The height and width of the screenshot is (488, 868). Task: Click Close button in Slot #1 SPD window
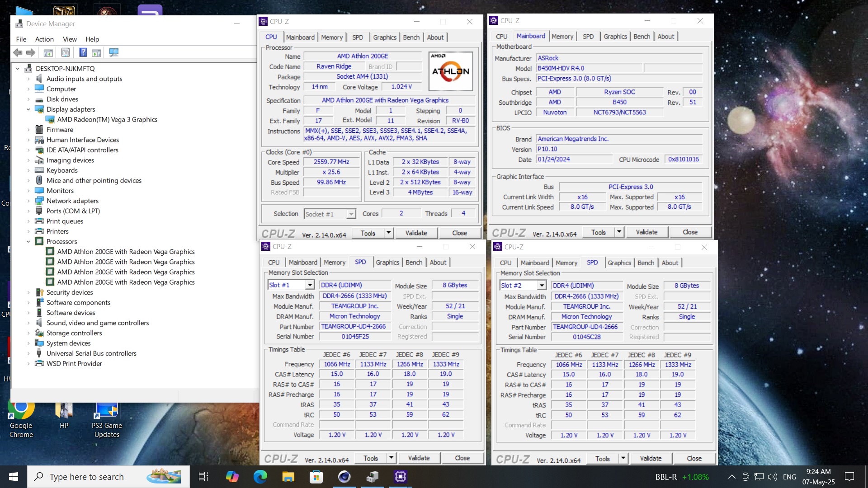pyautogui.click(x=462, y=458)
